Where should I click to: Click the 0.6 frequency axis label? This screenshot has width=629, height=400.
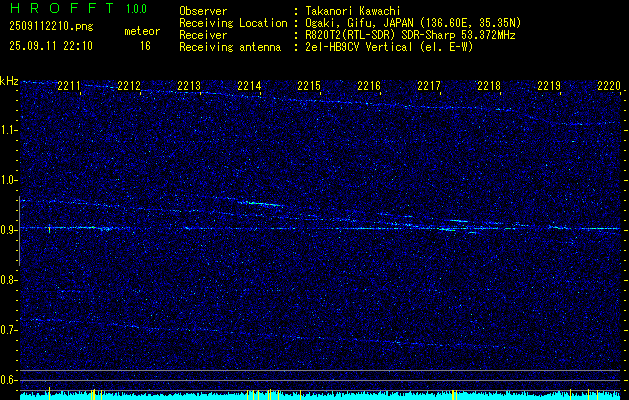[x=9, y=380]
